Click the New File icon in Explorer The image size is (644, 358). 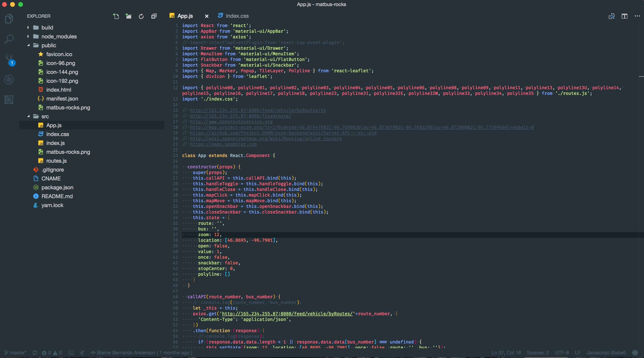click(x=116, y=16)
